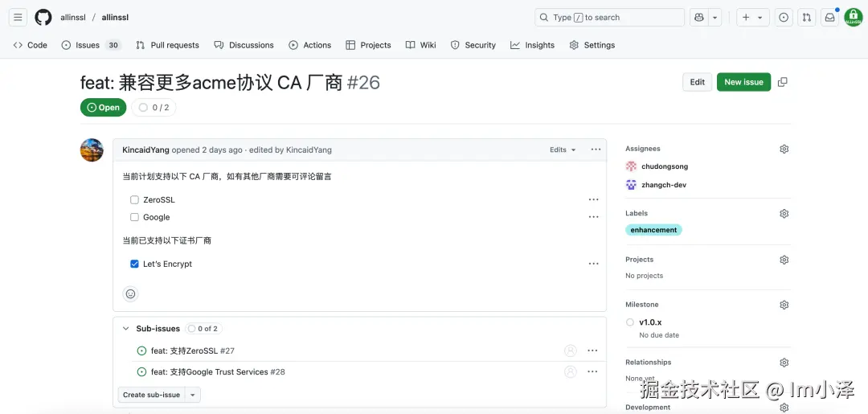Click the 0 / 2 progress badge

pyautogui.click(x=154, y=108)
